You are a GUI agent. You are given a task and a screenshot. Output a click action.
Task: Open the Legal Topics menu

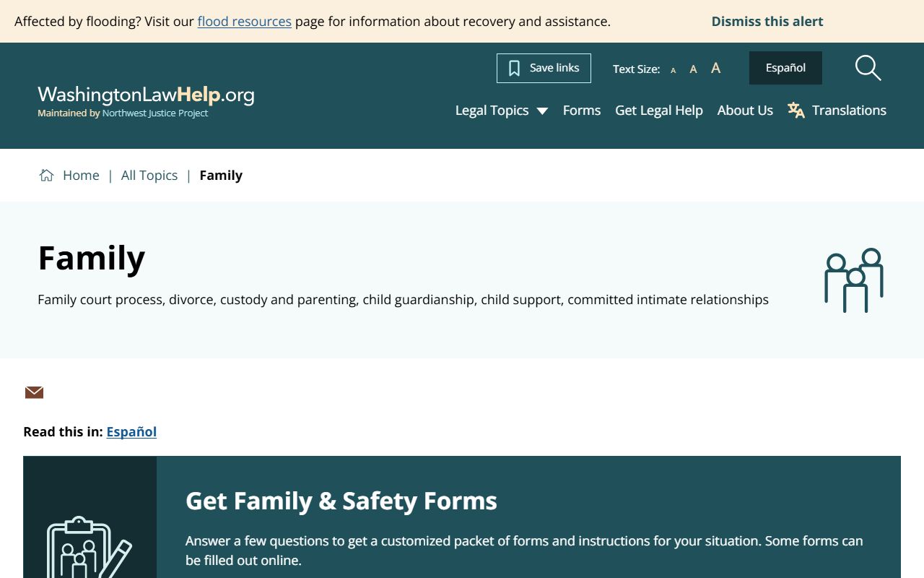click(492, 110)
